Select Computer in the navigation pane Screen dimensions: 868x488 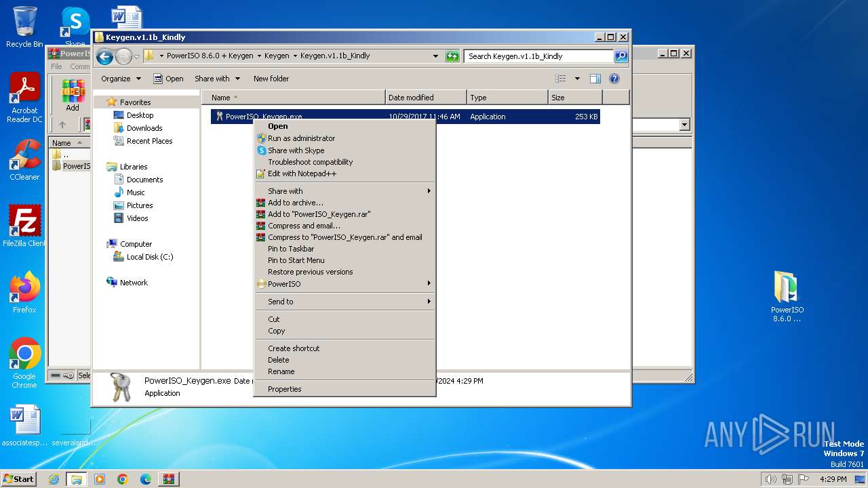[x=136, y=244]
